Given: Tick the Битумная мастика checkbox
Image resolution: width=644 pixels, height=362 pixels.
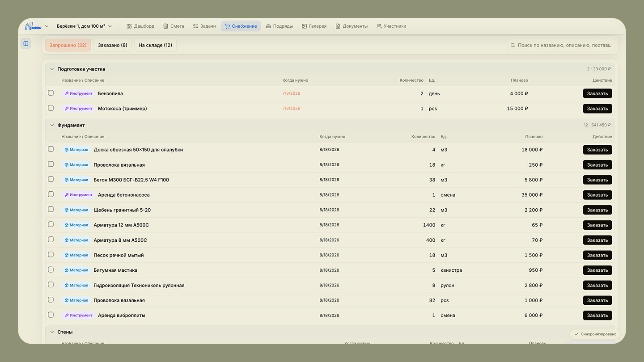Looking at the screenshot, I should point(51,270).
